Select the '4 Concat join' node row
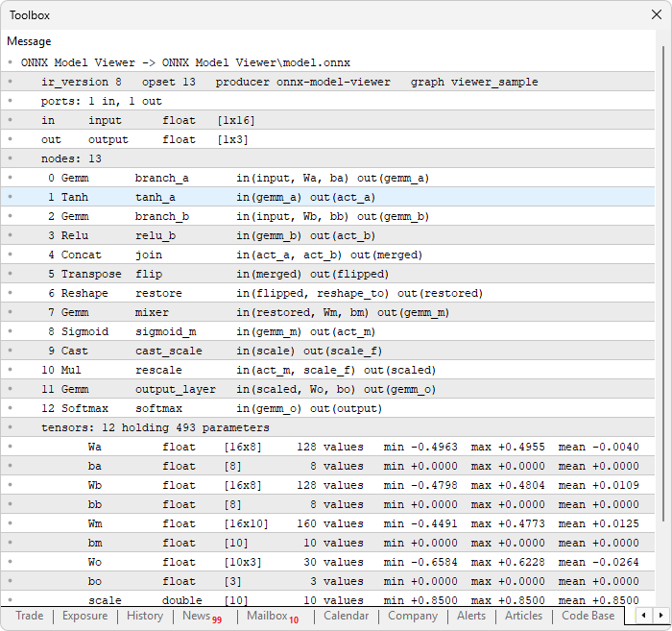672x631 pixels. click(327, 255)
